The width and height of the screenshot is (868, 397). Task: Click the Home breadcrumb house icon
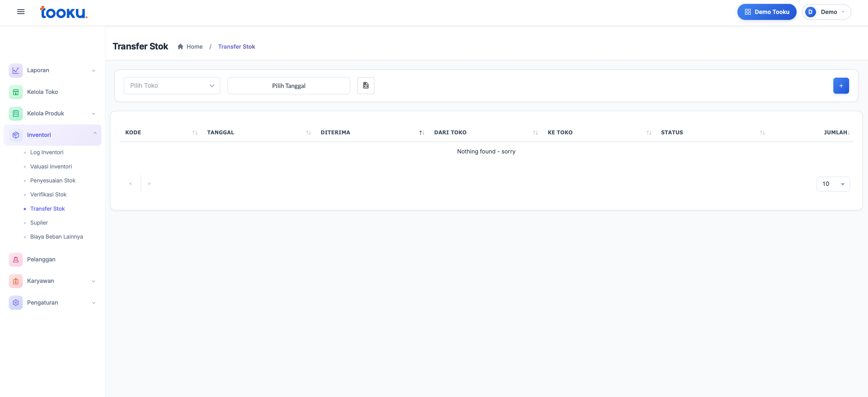(180, 47)
